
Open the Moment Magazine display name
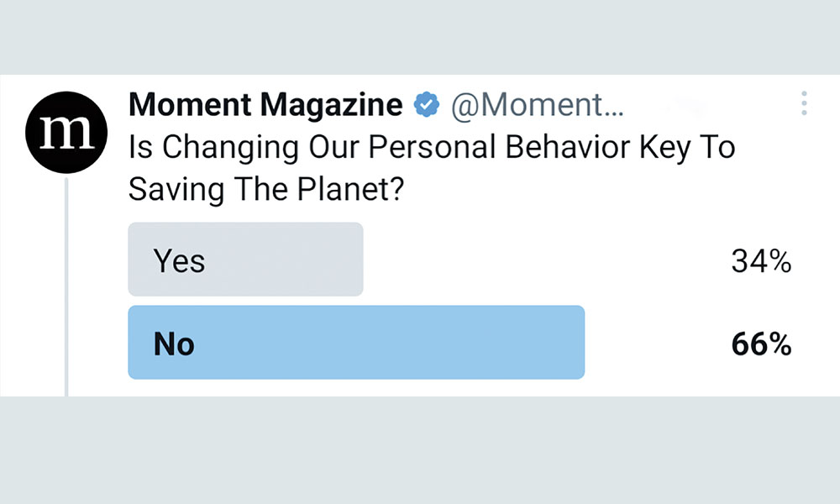pyautogui.click(x=265, y=104)
